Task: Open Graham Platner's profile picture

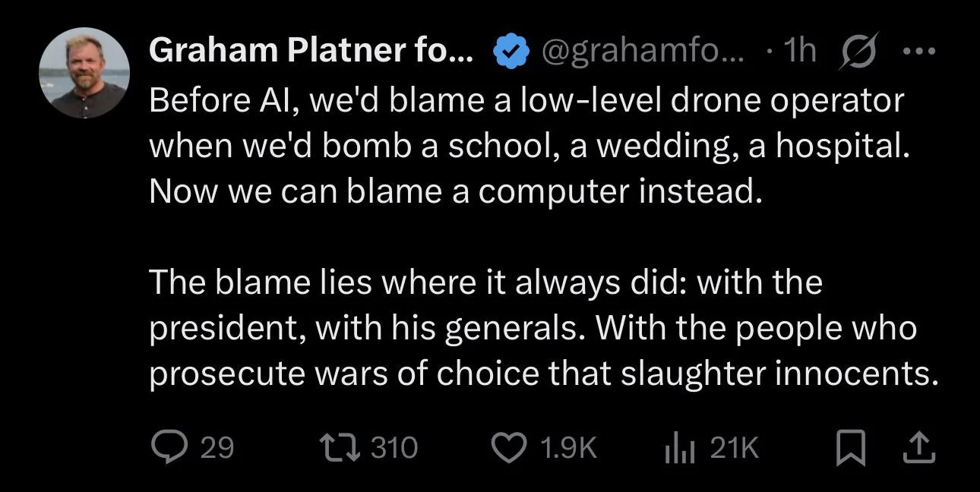Action: point(84,73)
